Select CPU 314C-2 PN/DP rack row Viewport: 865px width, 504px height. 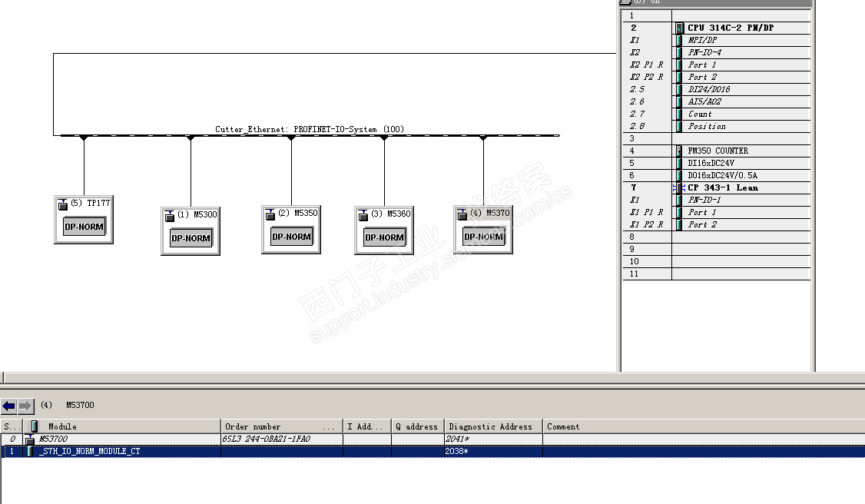click(717, 28)
